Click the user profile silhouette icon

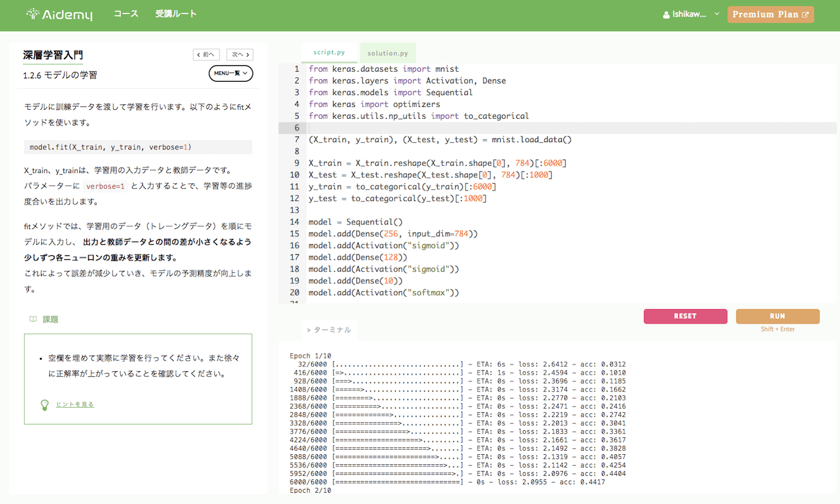(x=666, y=15)
